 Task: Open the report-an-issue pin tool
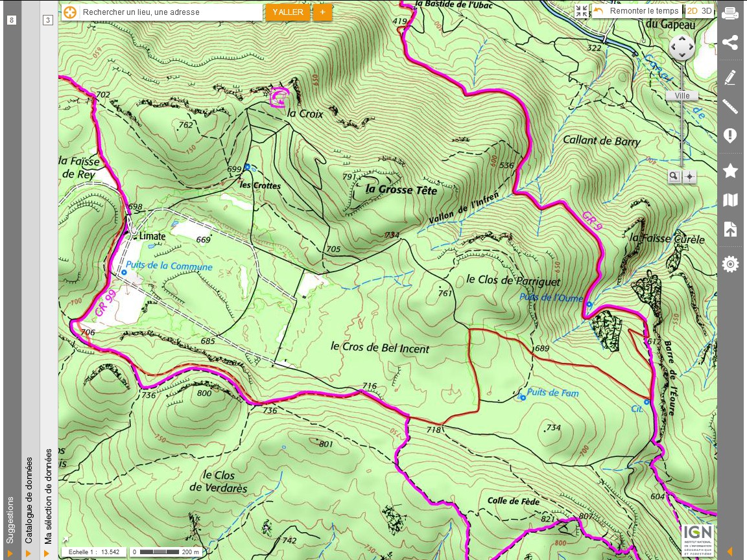pos(730,135)
